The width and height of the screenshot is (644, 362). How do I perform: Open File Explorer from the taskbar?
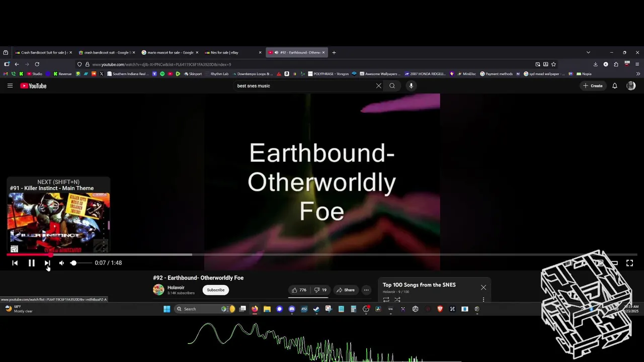point(267,309)
